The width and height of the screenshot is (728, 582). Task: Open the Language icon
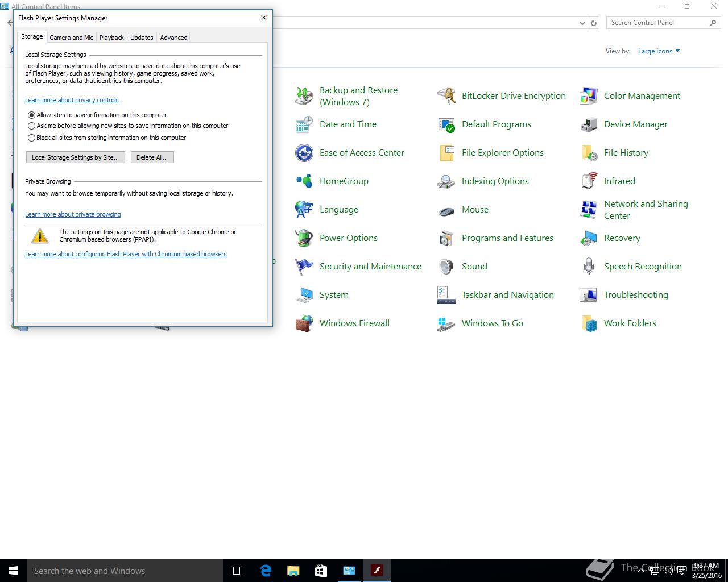304,210
